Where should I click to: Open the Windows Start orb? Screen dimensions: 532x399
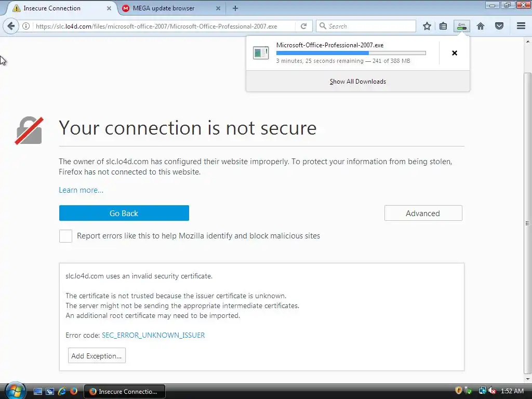point(15,391)
